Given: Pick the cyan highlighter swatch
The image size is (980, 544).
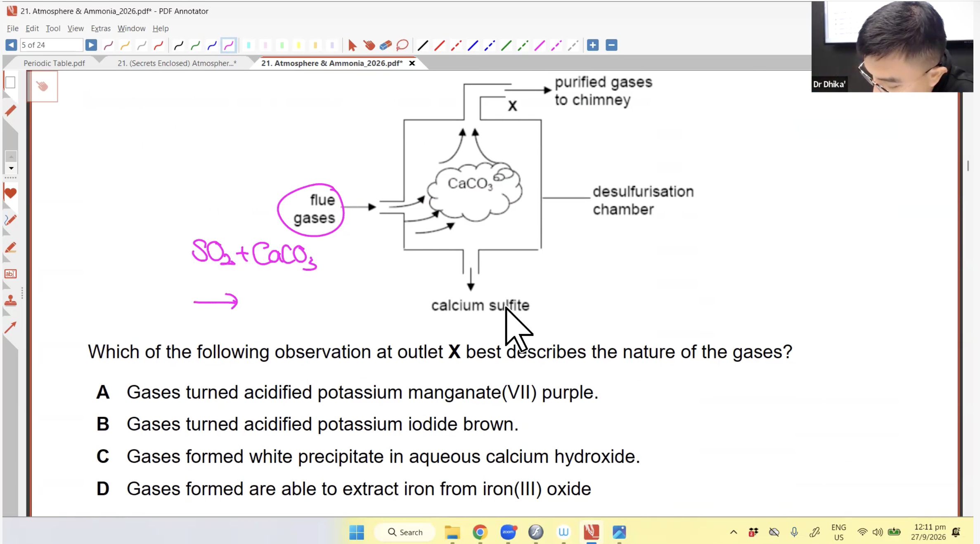Looking at the screenshot, I should [x=249, y=45].
